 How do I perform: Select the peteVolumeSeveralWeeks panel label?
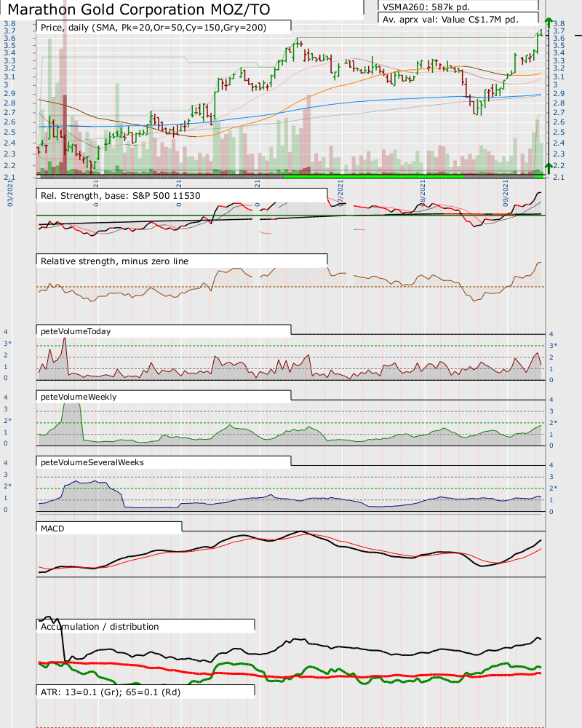(92, 462)
